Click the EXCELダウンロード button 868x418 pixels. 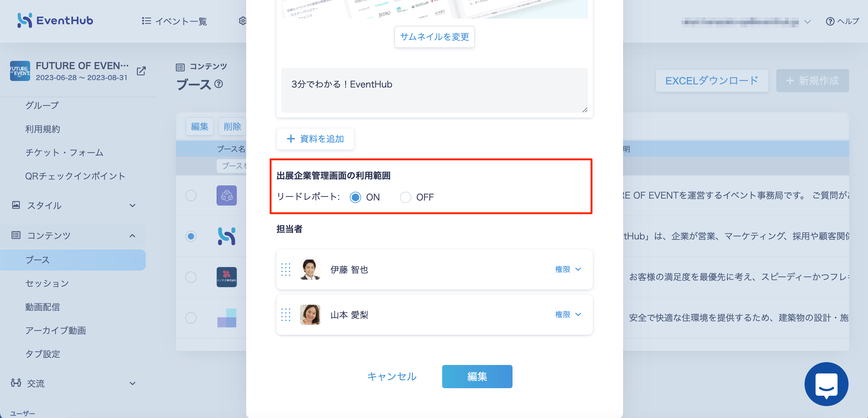point(712,81)
